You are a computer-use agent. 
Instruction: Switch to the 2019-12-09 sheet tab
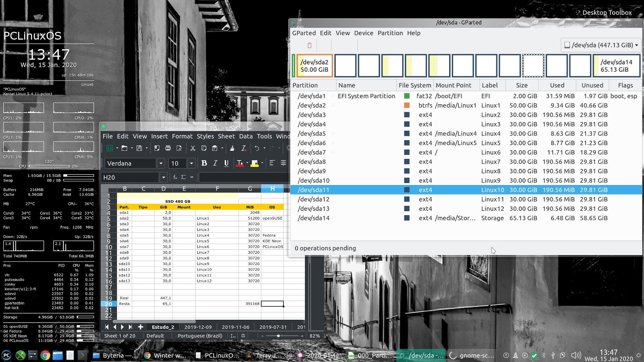(x=198, y=327)
